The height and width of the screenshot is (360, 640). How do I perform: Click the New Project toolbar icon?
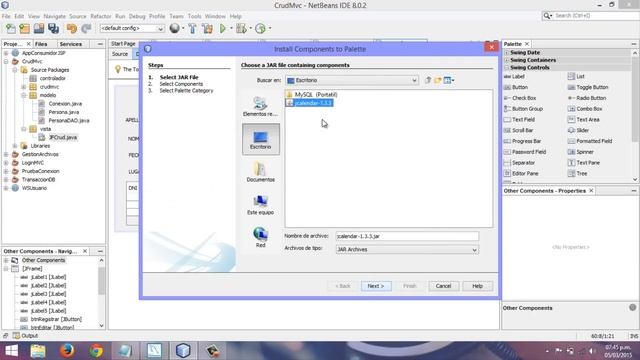pyautogui.click(x=24, y=29)
